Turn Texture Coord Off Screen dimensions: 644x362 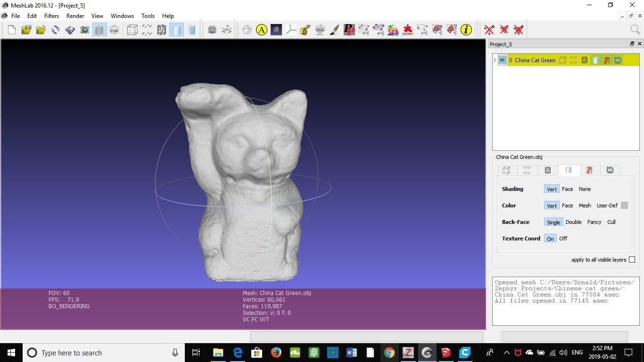563,239
